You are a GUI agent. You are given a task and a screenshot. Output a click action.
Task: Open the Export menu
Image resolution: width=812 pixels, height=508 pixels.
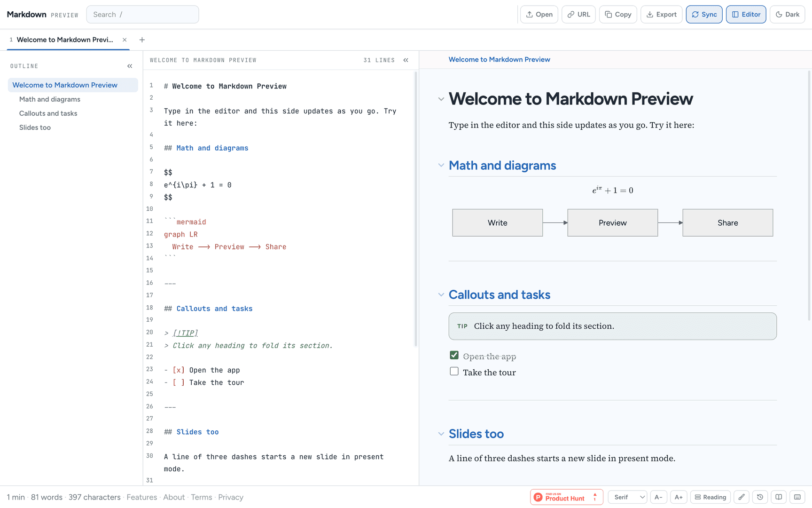point(661,15)
